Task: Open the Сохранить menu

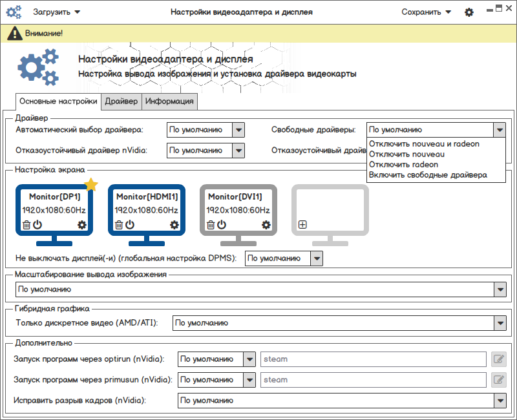Action: click(x=426, y=12)
